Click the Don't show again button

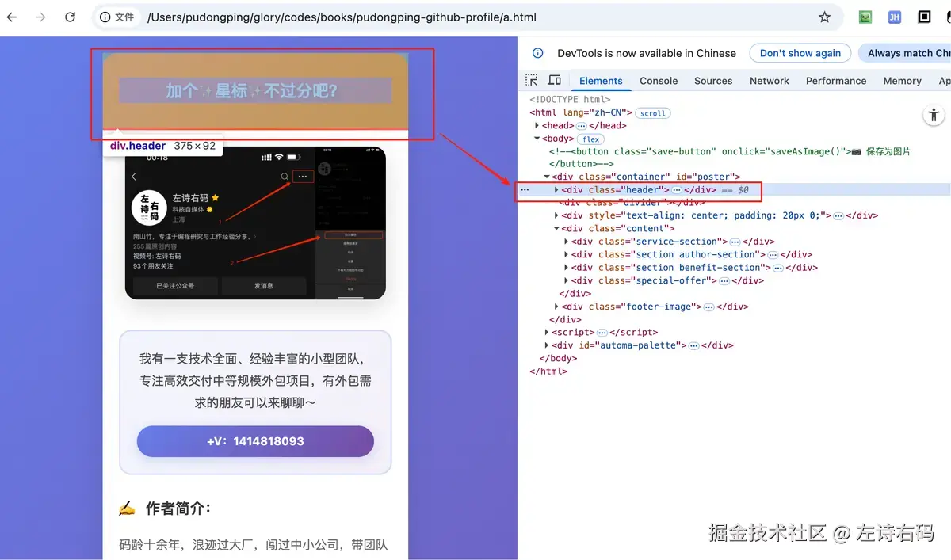pyautogui.click(x=800, y=53)
